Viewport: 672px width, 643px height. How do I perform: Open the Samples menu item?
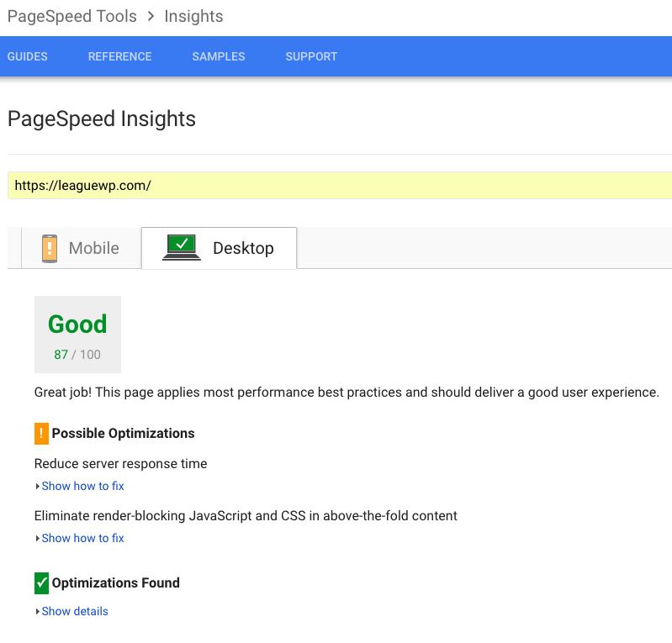(219, 56)
